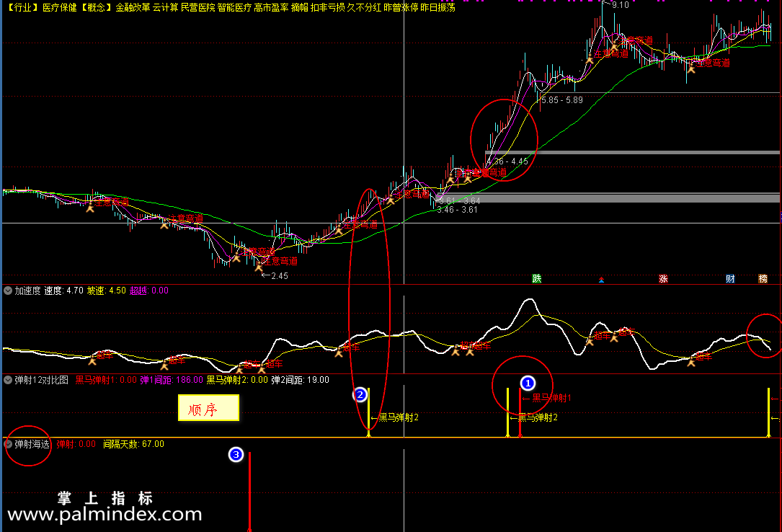Screen dimensions: 782x532
Task: Click the green 跌 badge icon
Action: 537,279
